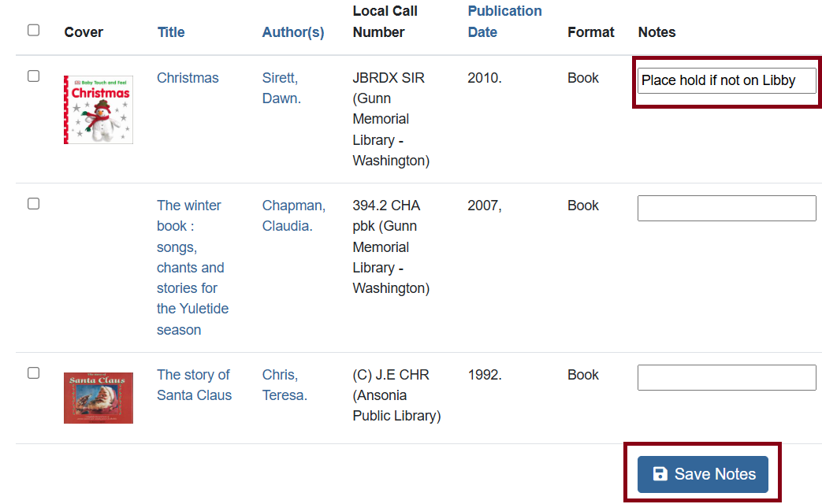The width and height of the screenshot is (822, 504).
Task: View author Sirett, Dawn link
Action: (281, 88)
